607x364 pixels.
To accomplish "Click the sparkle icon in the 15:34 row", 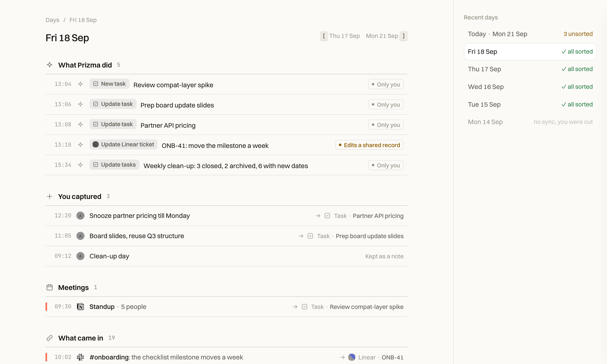I will [80, 165].
